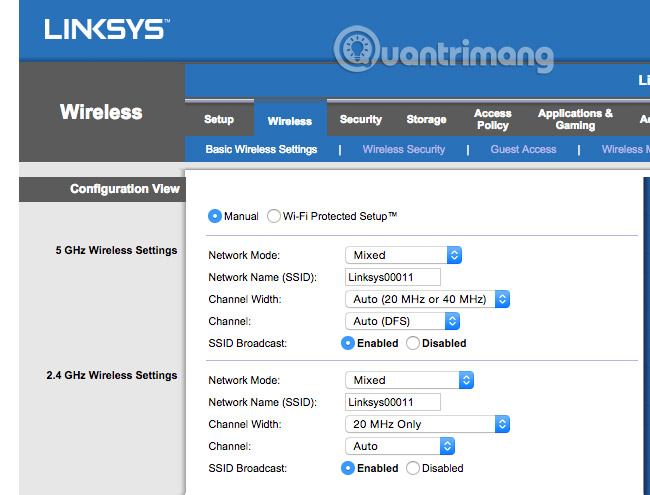
Task: Open 5 GHz Network Mode dropdown
Action: [x=403, y=255]
